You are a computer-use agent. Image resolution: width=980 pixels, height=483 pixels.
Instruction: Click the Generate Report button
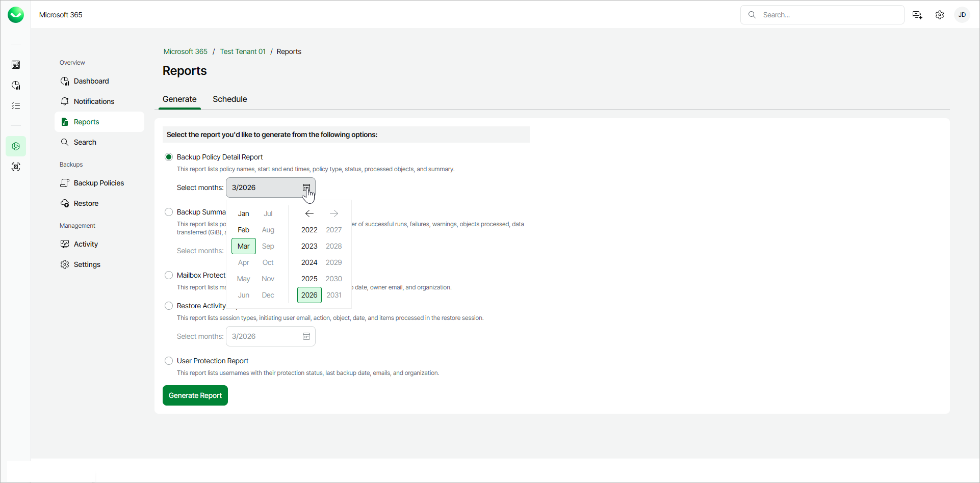[195, 395]
